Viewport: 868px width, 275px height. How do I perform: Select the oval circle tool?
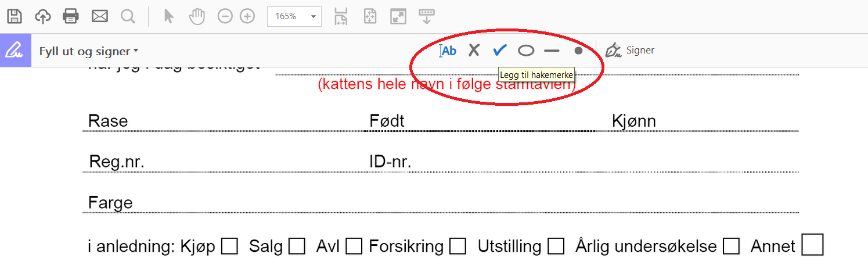click(526, 51)
